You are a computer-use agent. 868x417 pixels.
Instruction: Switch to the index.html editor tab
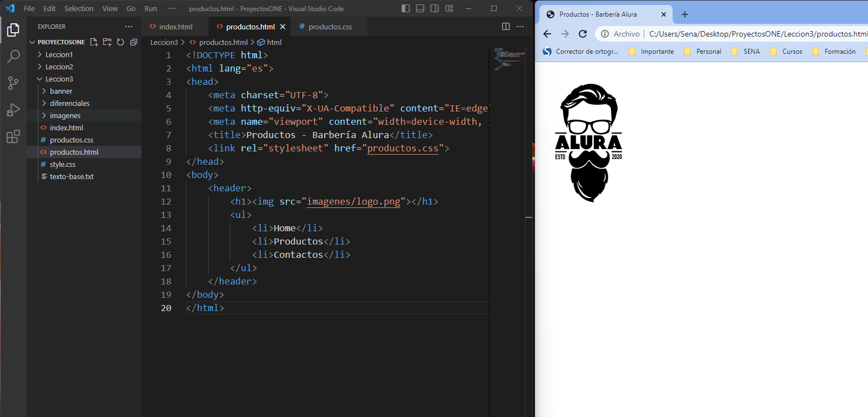click(x=175, y=27)
